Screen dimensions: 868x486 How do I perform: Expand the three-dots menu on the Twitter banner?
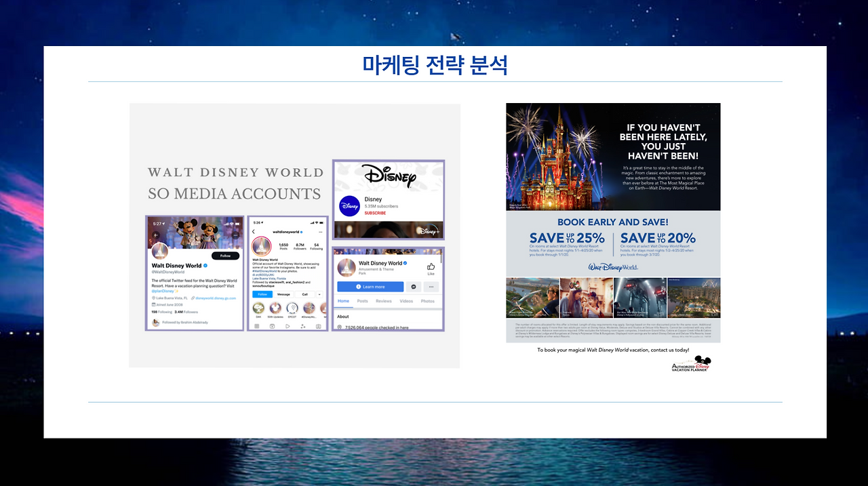(235, 235)
